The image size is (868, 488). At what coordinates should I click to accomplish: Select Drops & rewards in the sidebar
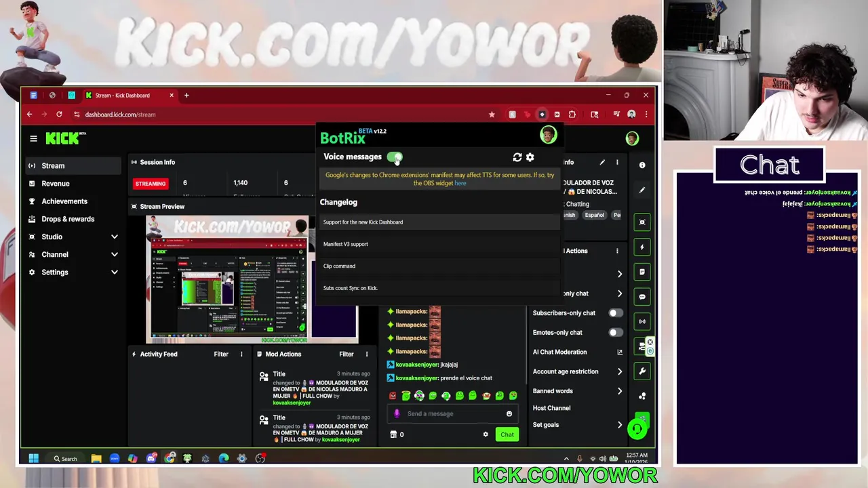(x=72, y=219)
